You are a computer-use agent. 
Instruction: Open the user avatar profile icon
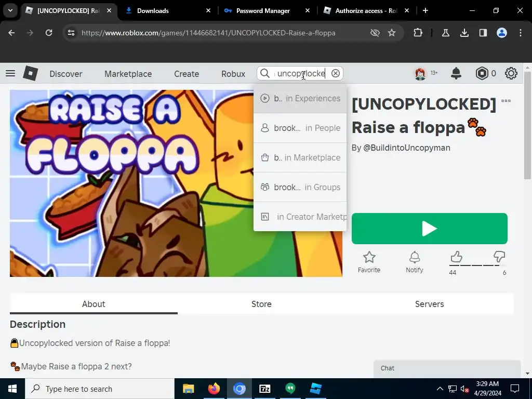pos(420,73)
